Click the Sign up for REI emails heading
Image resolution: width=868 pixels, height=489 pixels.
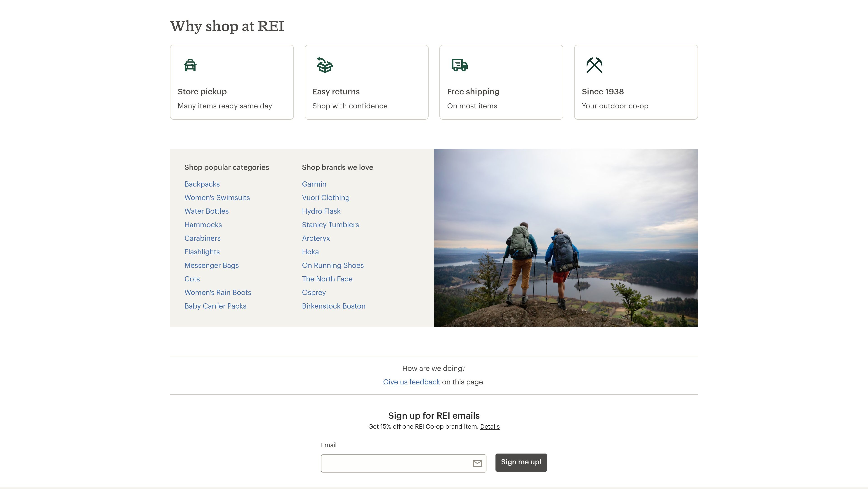[x=434, y=416]
